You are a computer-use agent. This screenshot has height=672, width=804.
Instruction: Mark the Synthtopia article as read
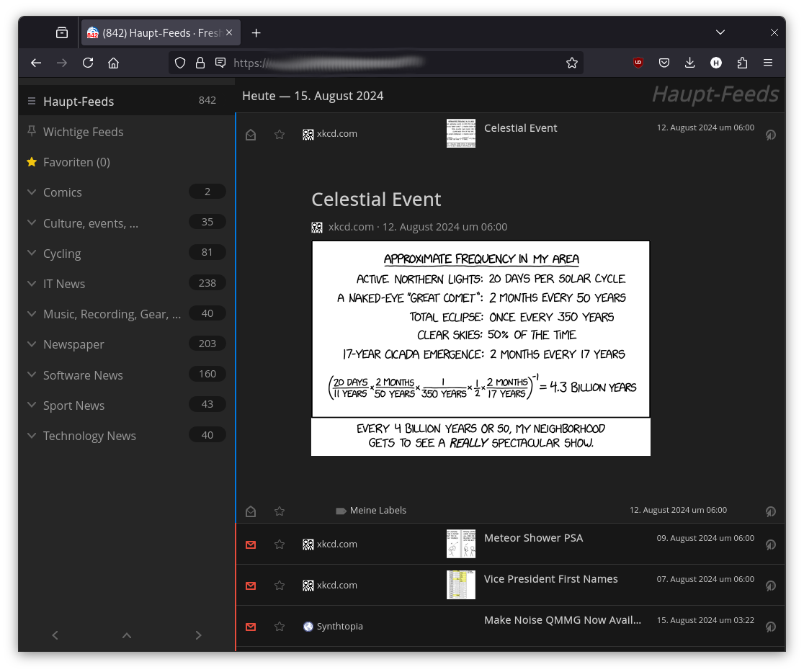(x=251, y=627)
